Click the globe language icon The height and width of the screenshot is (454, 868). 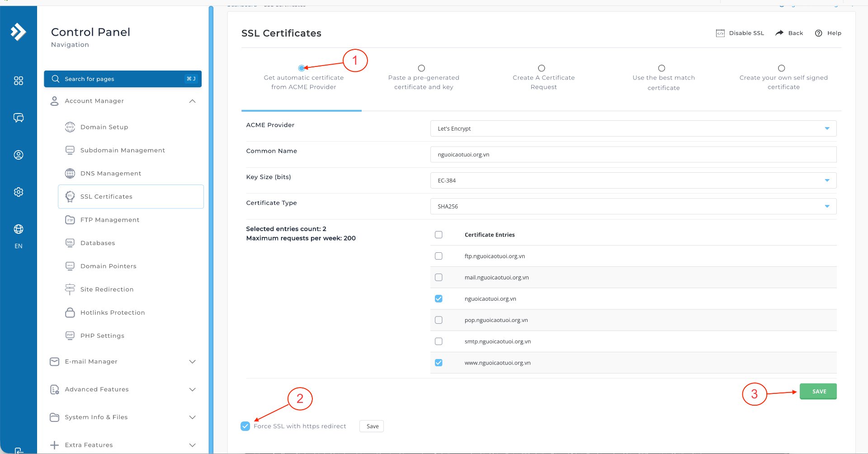tap(19, 229)
